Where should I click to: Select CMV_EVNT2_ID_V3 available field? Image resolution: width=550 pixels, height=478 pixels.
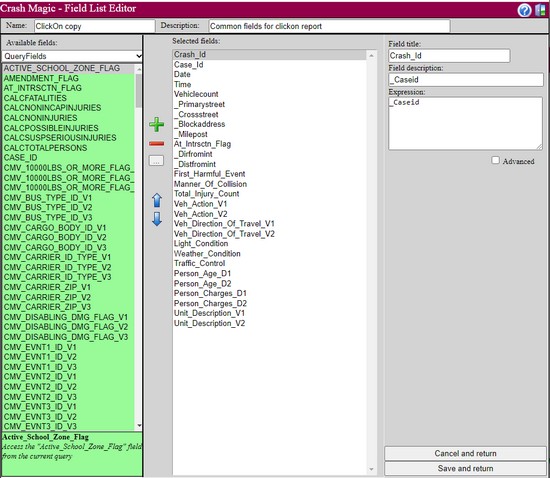point(68,397)
